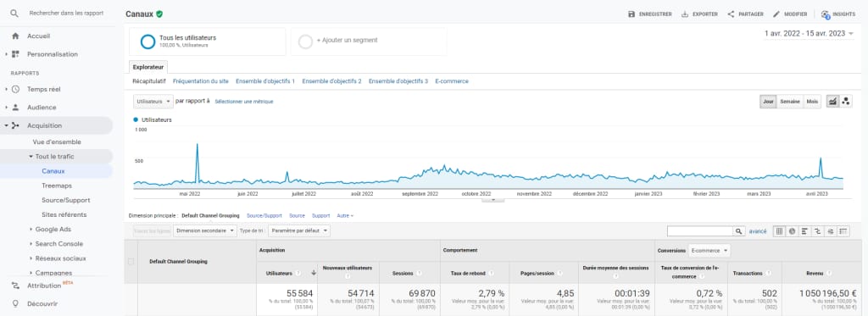Open the Treemaps report
The image size is (868, 316).
tap(57, 186)
